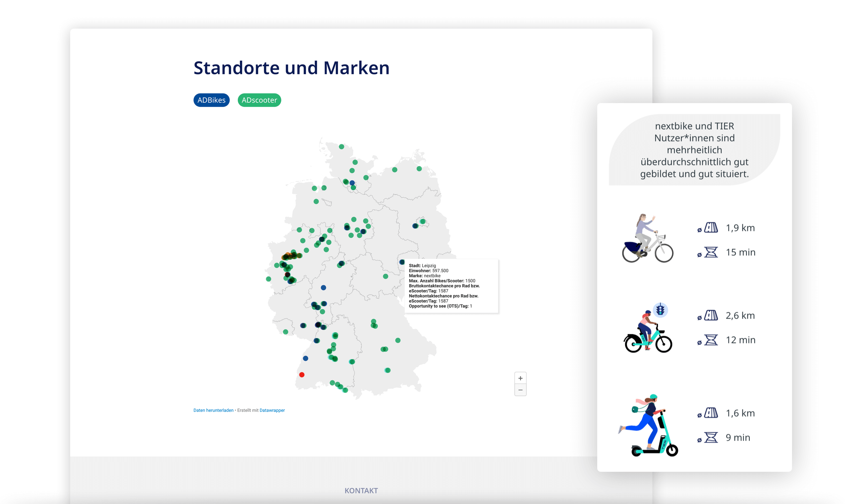Click the TIER e-scooter rider illustration
This screenshot has height=504, width=845.
[x=648, y=425]
